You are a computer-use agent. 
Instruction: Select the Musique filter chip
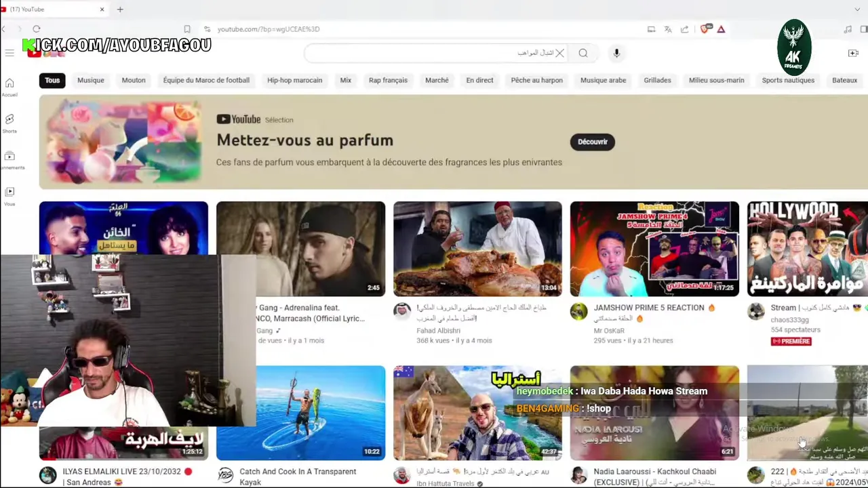pos(91,80)
